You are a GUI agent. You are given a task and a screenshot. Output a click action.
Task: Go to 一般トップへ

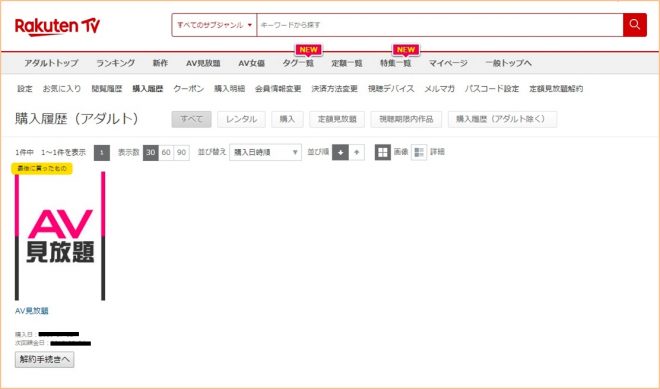click(x=508, y=63)
